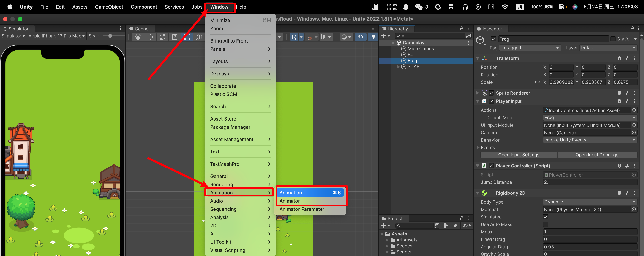
Task: Uncheck the Simulated checkbox in Rigidbody 2D
Action: coord(545,217)
